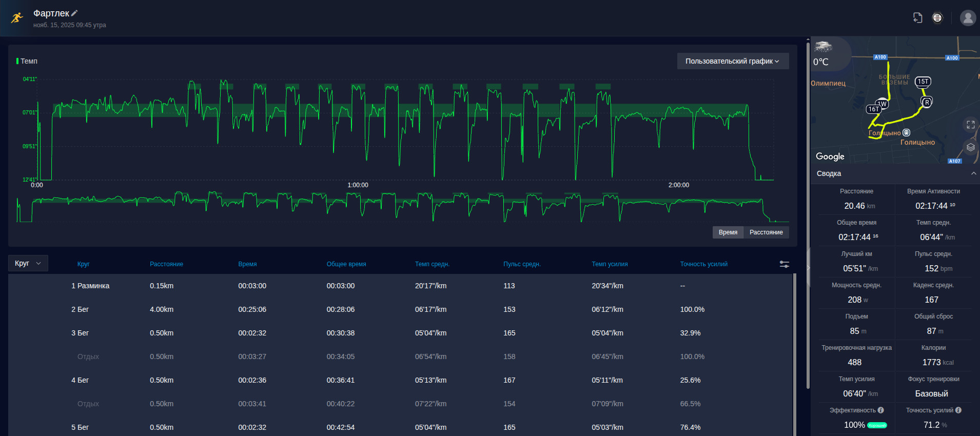Viewport: 980px width, 436px height.
Task: Expand the map to fullscreen
Action: (x=970, y=125)
